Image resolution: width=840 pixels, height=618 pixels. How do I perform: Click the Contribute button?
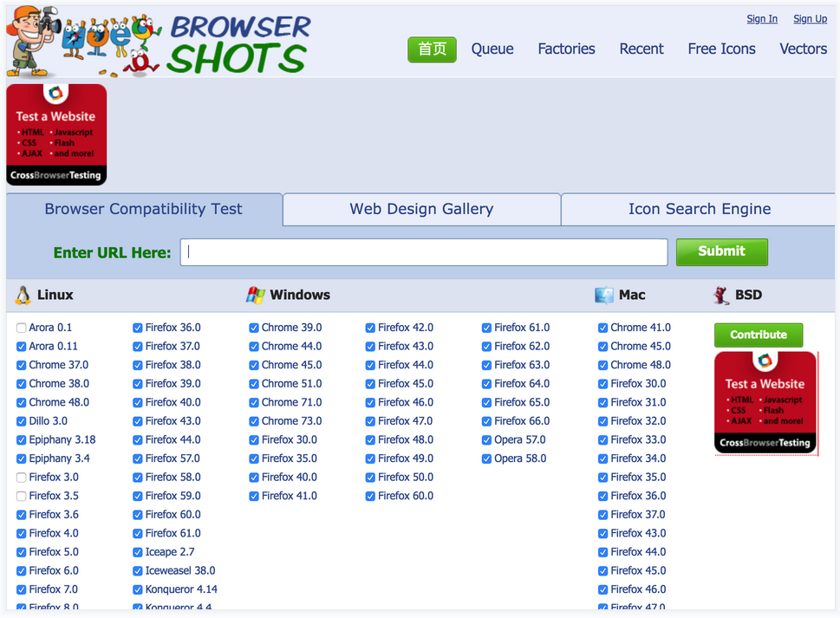coord(759,335)
